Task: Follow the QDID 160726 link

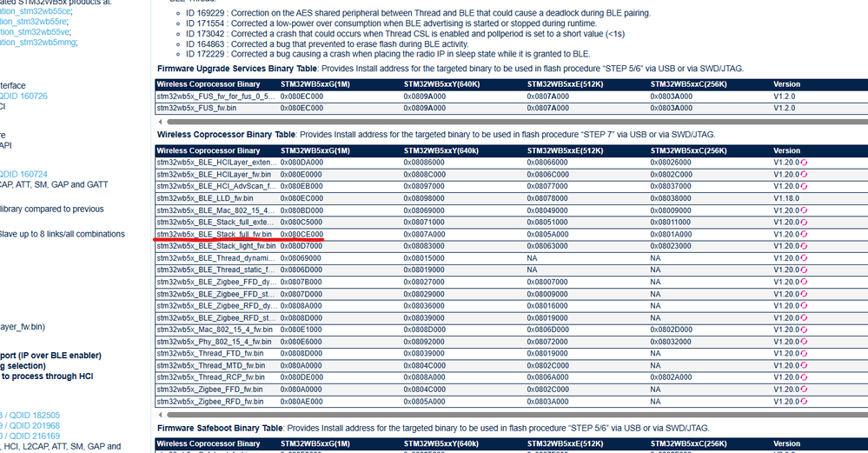Action: coord(23,96)
